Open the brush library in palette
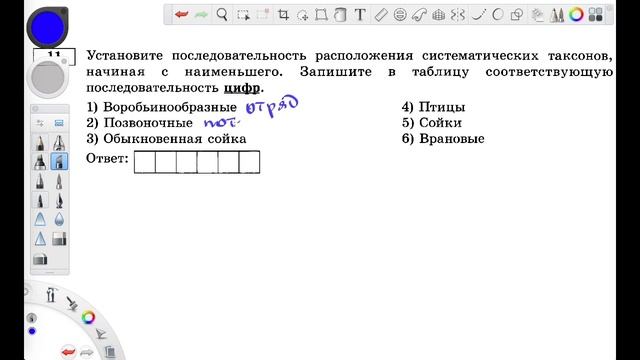This screenshot has width=640, height=360. [59, 123]
